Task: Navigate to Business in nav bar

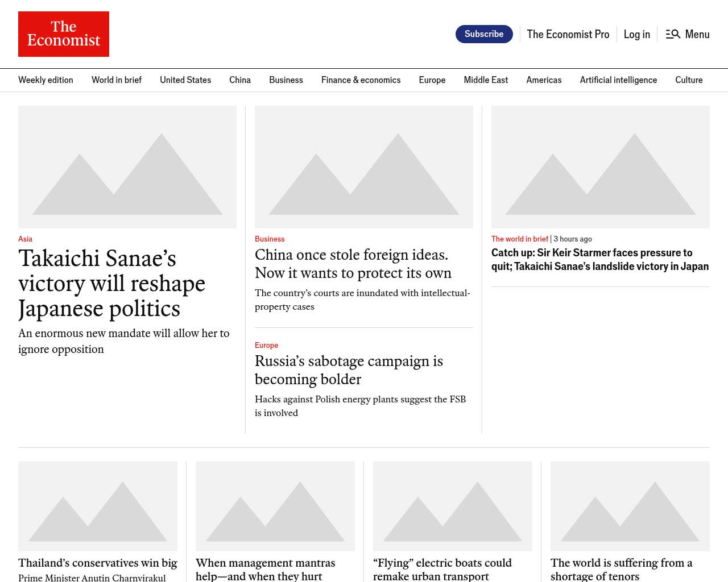Action: [x=286, y=80]
